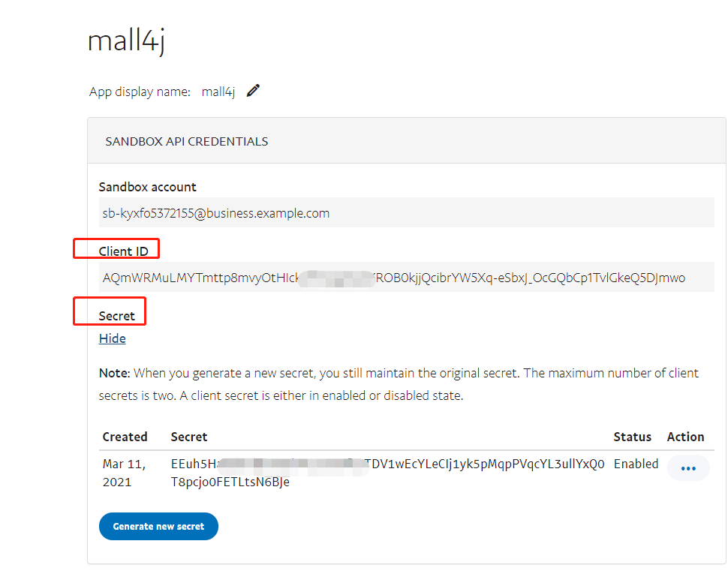Select the Sandbox account email field
Screen dimensions: 728x571
click(406, 212)
